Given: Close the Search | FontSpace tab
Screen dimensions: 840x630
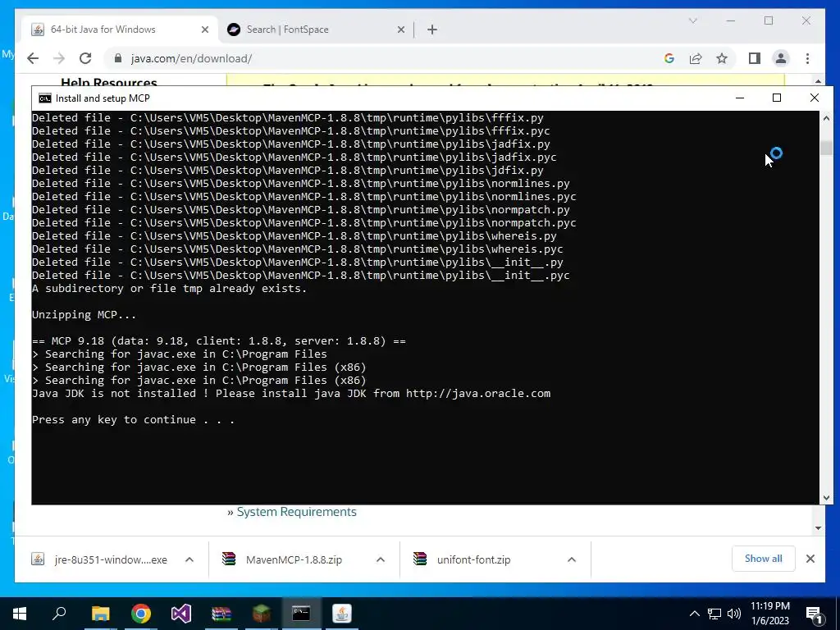Looking at the screenshot, I should pyautogui.click(x=400, y=30).
